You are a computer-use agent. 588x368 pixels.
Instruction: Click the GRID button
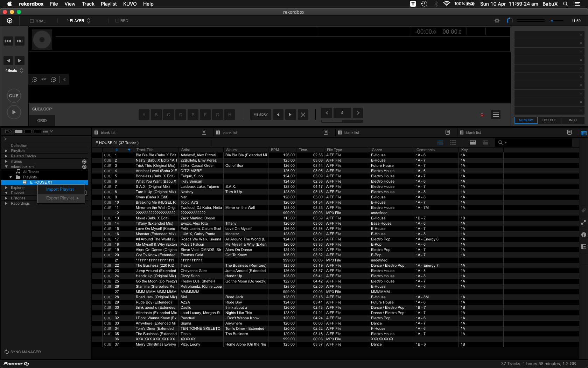[x=42, y=121]
